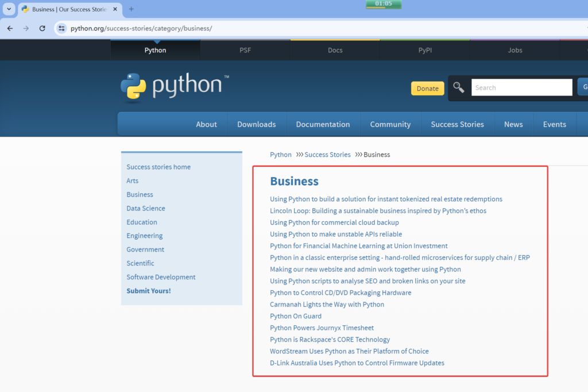Open the Documentation navigation menu
Viewport: 588px width, 392px height.
coord(323,124)
